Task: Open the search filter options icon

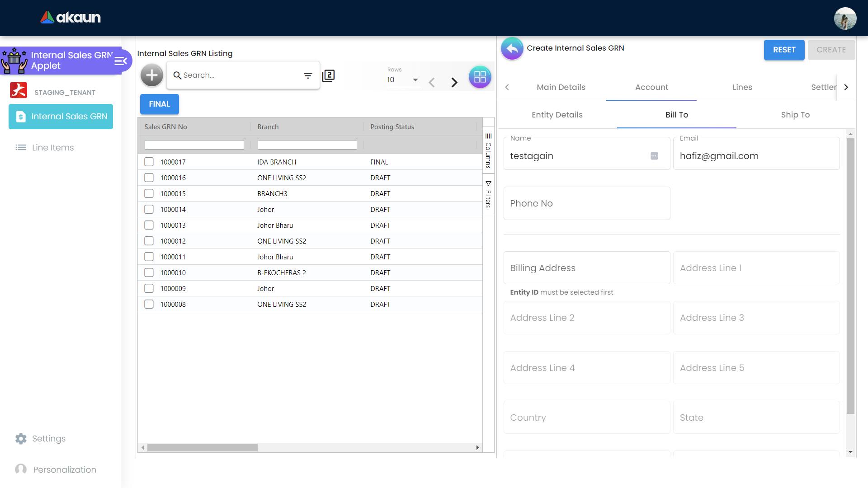Action: [308, 75]
